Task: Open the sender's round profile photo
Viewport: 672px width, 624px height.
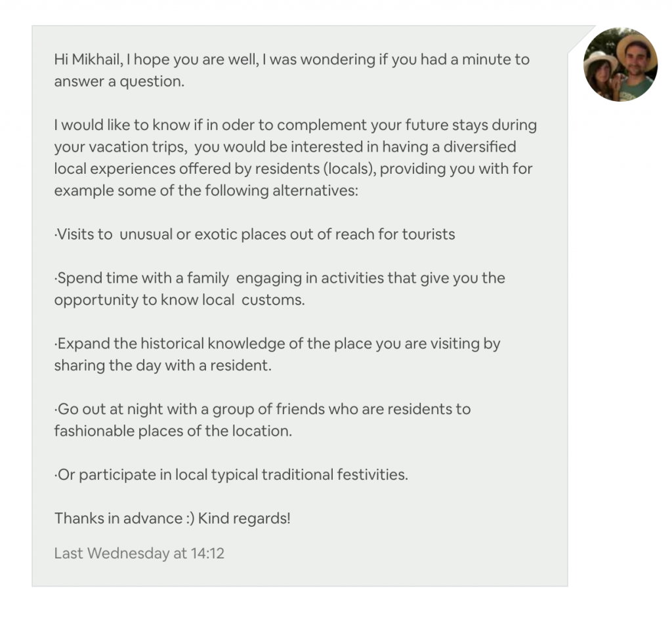Action: (x=620, y=65)
